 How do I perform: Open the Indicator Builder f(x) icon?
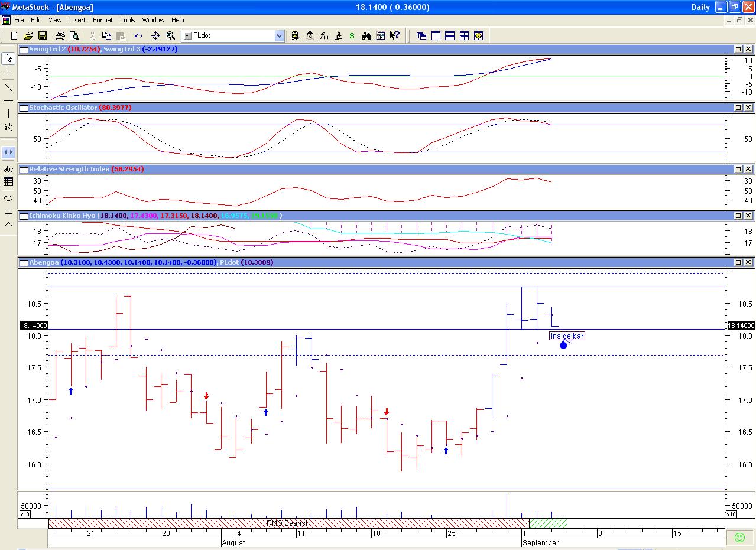point(324,36)
